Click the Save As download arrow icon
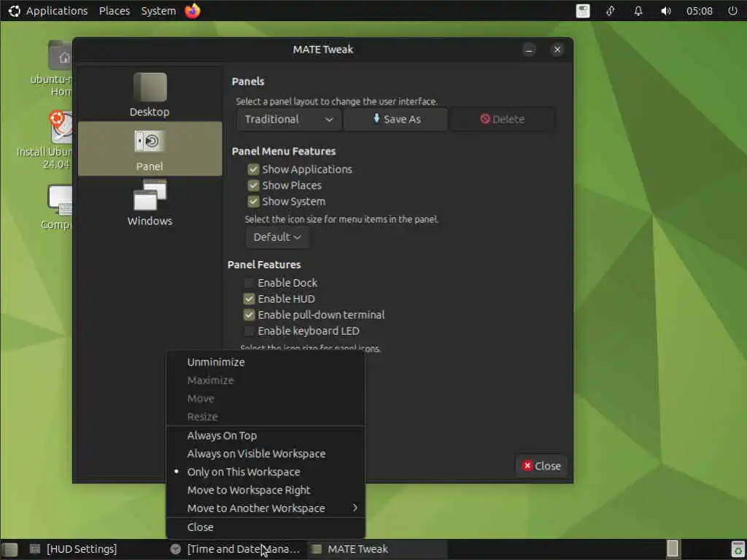 376,118
